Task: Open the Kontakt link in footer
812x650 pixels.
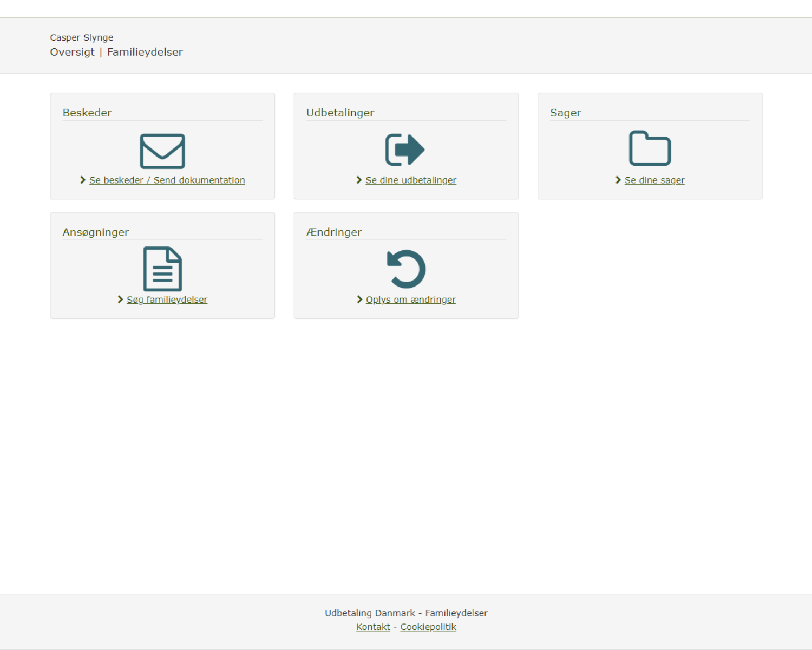Action: point(373,627)
